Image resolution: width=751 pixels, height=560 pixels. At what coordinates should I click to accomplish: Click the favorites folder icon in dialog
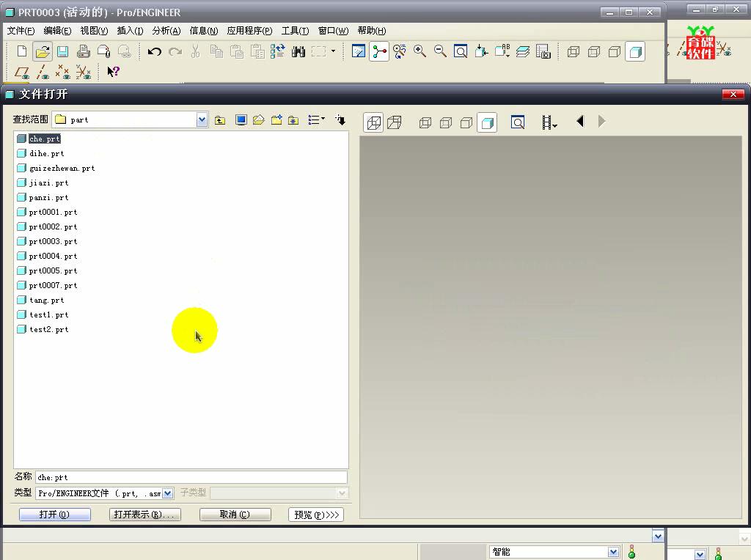click(x=293, y=120)
